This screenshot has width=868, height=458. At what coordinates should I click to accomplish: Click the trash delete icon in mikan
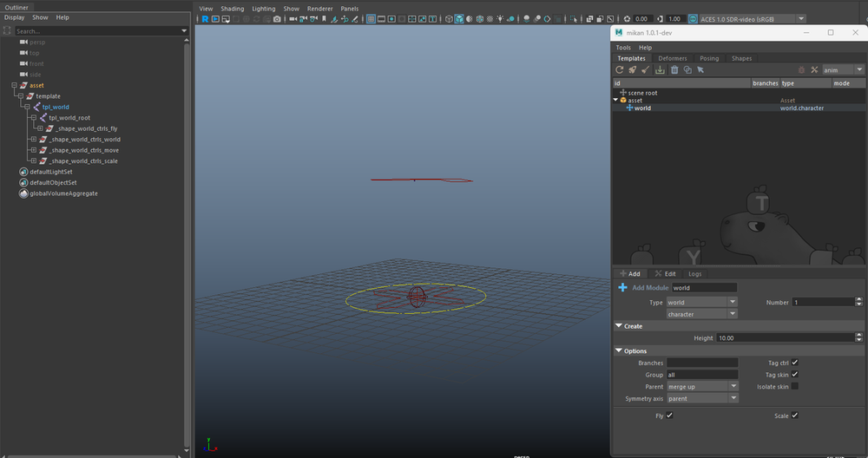[x=674, y=69]
